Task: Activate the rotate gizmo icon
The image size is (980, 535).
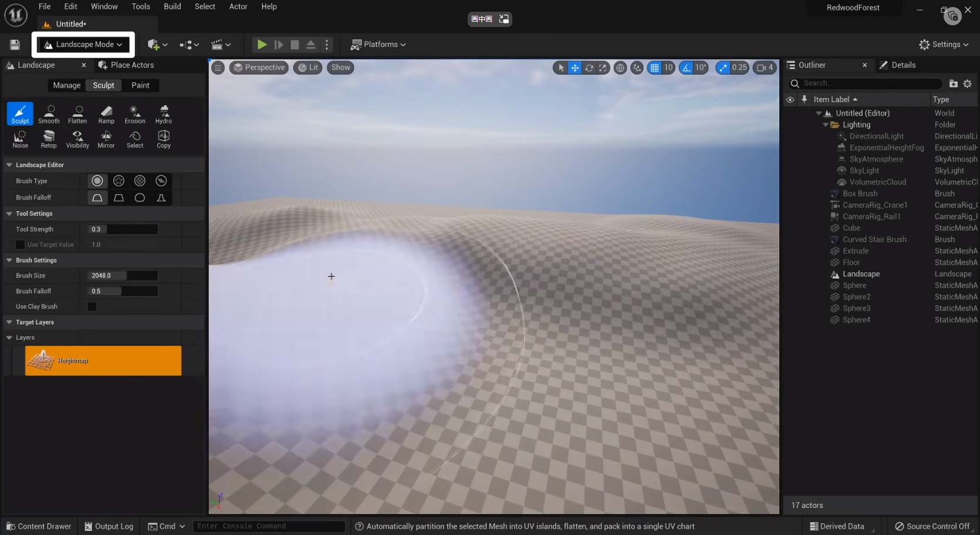Action: [589, 67]
